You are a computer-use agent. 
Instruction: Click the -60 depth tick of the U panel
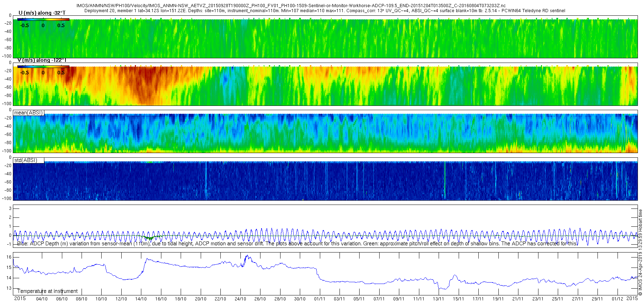8,40
